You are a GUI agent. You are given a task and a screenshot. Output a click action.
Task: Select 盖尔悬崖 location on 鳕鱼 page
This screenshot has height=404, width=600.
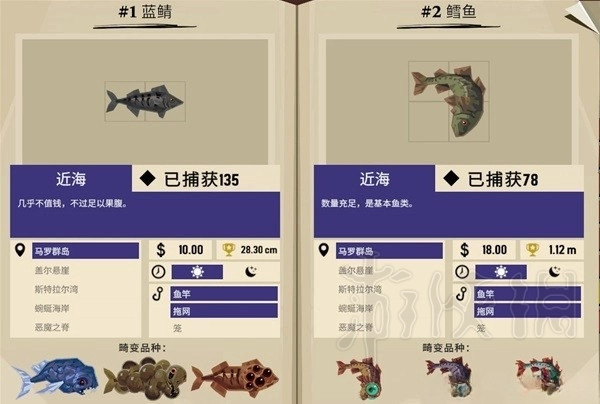point(356,270)
